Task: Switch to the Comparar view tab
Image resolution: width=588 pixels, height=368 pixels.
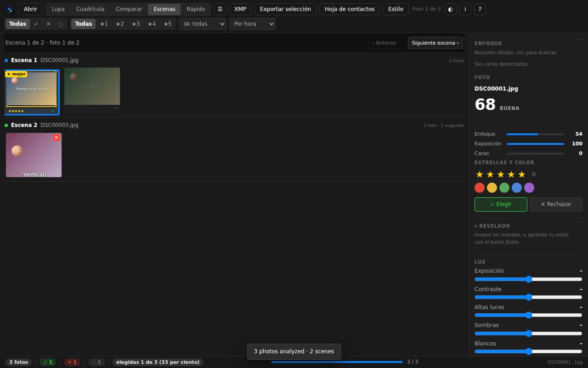Action: (129, 9)
